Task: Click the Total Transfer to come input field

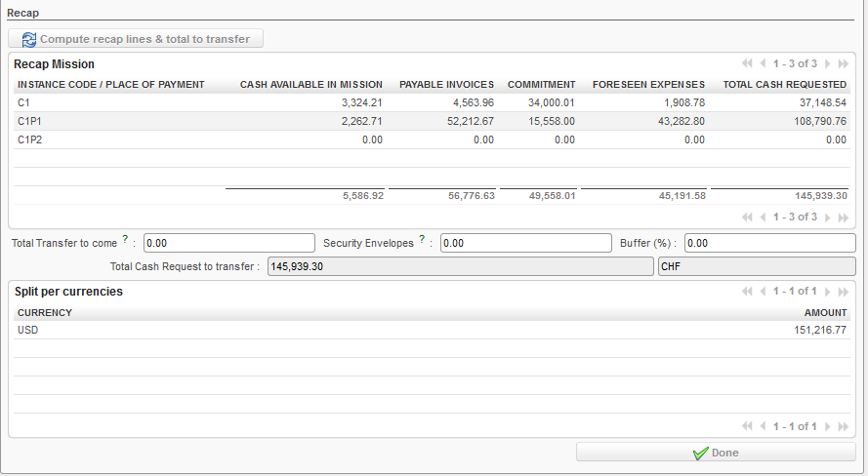Action: [229, 243]
